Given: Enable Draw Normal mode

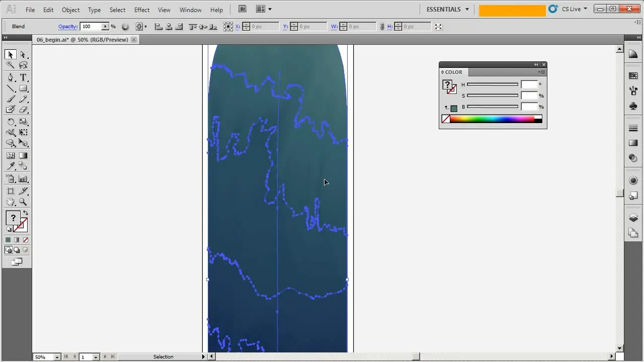Looking at the screenshot, I should coord(9,250).
